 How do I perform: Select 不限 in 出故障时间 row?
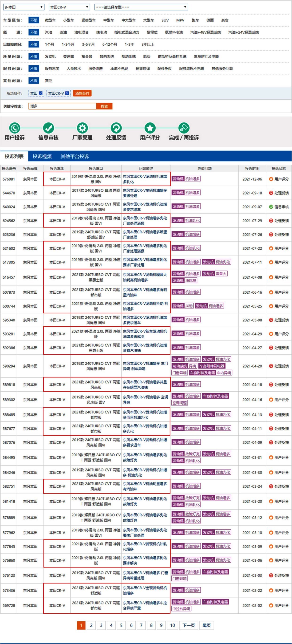click(x=34, y=45)
